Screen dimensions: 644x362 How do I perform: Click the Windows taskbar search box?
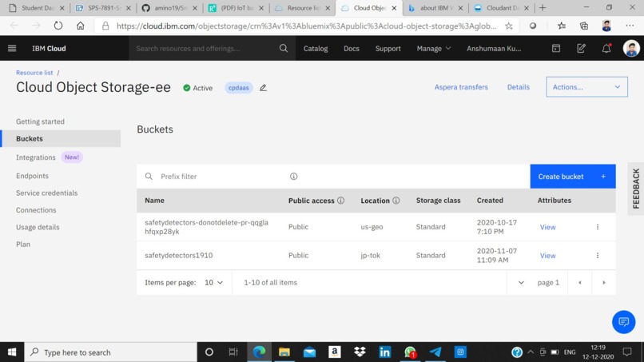[111, 352]
